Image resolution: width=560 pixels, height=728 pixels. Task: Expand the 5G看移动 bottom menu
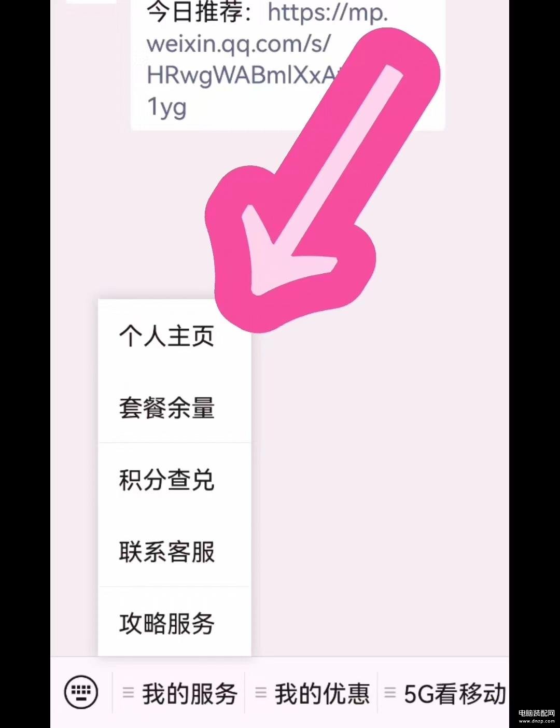444,692
